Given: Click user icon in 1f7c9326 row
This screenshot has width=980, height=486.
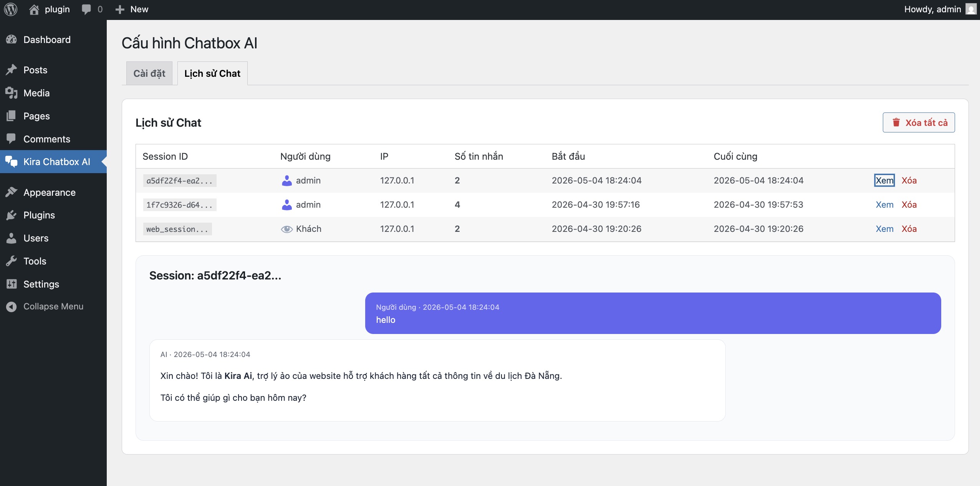Looking at the screenshot, I should 287,205.
